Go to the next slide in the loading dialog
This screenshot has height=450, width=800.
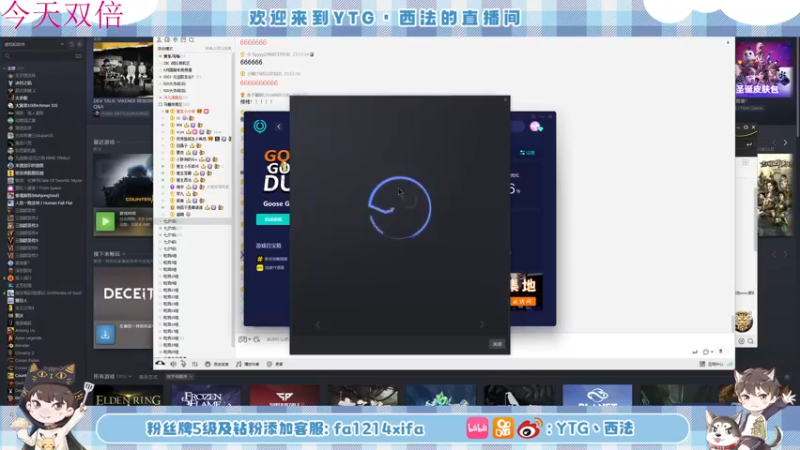tap(482, 324)
